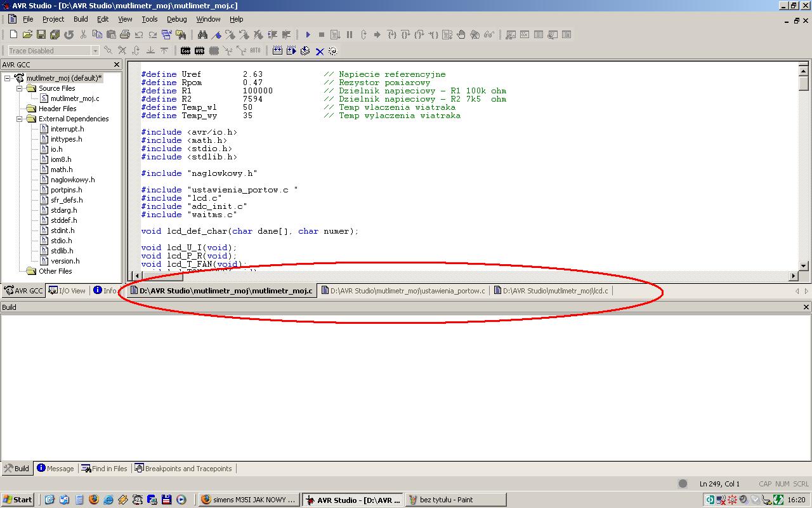Click the Cut scissors icon

pos(83,34)
